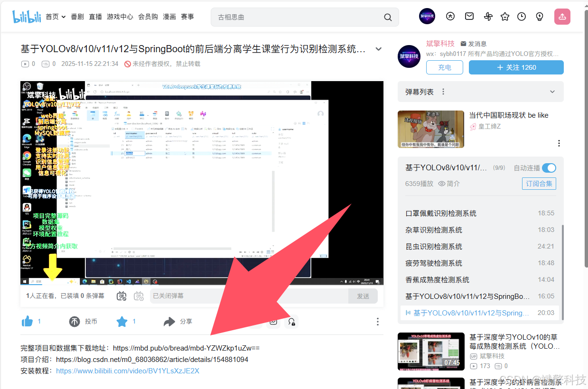
Task: Open the bilibili install tutorial link
Action: coord(128,371)
